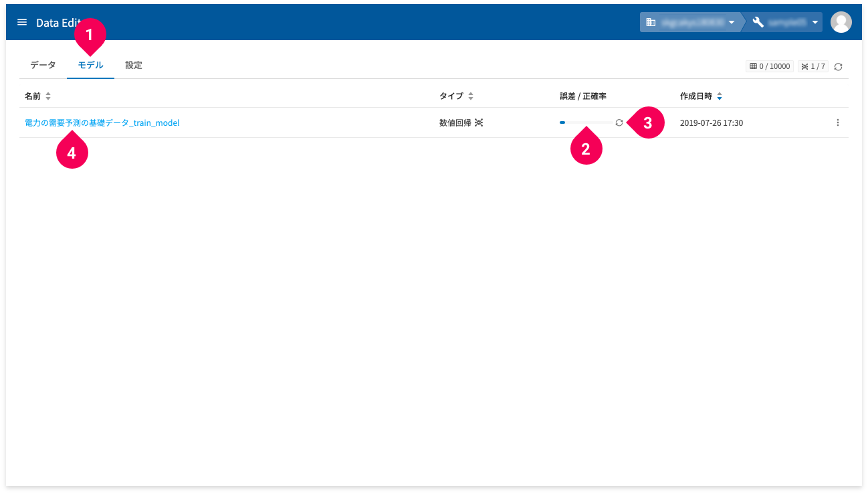This screenshot has width=868, height=494.
Task: Click the training progress bar
Action: (x=585, y=122)
